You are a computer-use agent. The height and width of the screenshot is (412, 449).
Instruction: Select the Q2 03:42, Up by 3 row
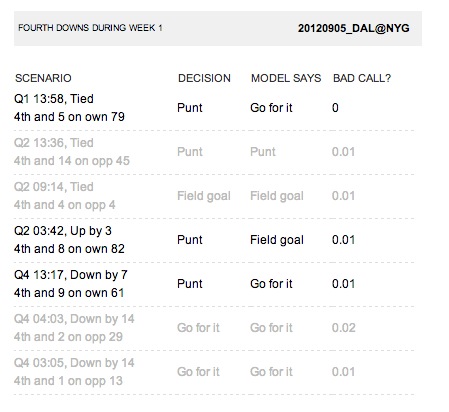(x=214, y=240)
